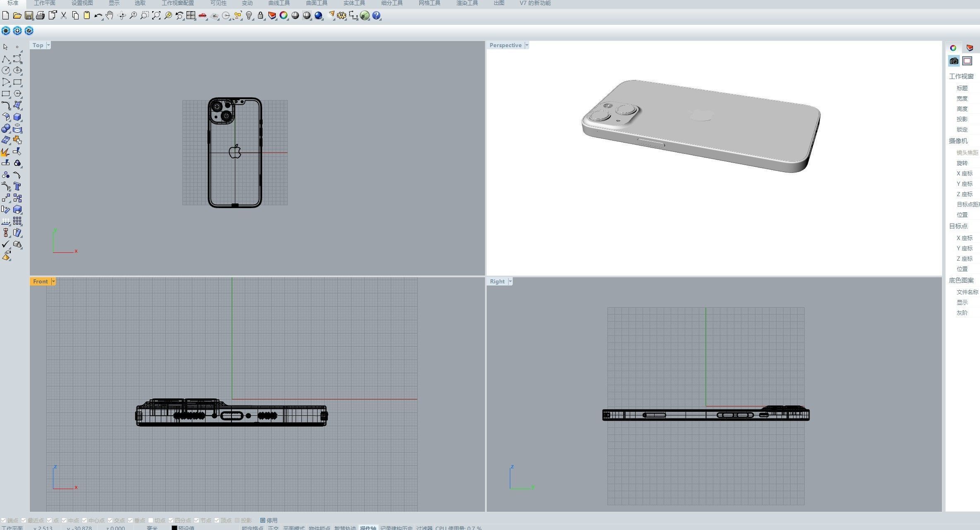Open the Options gear icon
The width and height of the screenshot is (980, 530).
(x=342, y=16)
